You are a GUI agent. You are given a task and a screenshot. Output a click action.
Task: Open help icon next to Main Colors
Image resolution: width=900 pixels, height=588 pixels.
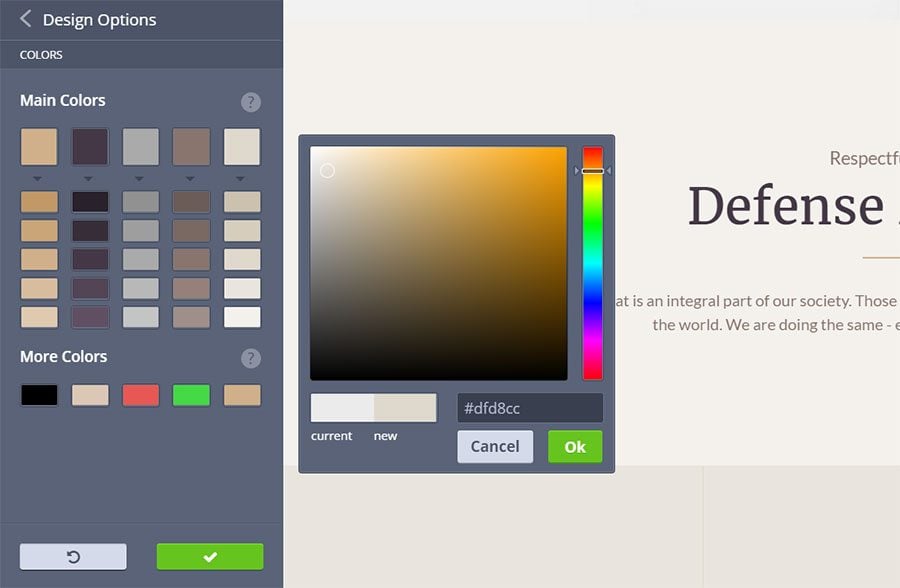(x=251, y=102)
